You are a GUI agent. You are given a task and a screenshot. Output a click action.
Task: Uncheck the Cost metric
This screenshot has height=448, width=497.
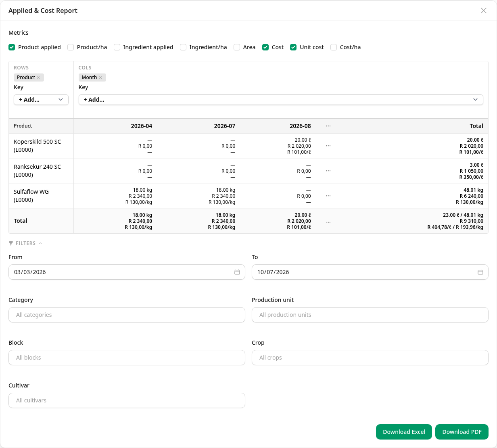[265, 47]
